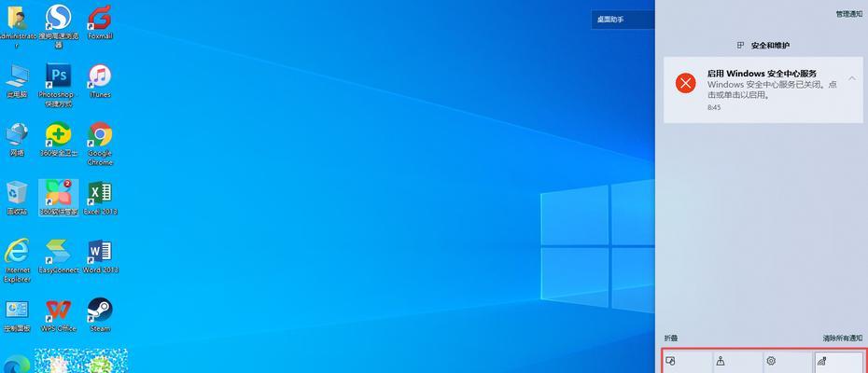Toggle the network quick action tile
868x373 pixels.
pos(839,362)
